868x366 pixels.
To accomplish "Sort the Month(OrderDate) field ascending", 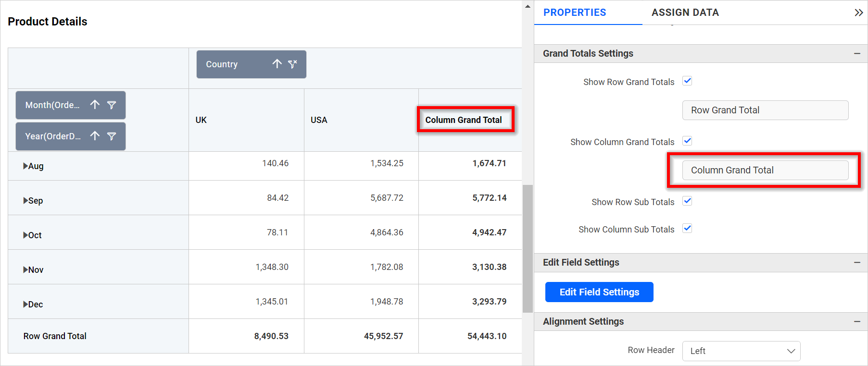I will (x=95, y=105).
